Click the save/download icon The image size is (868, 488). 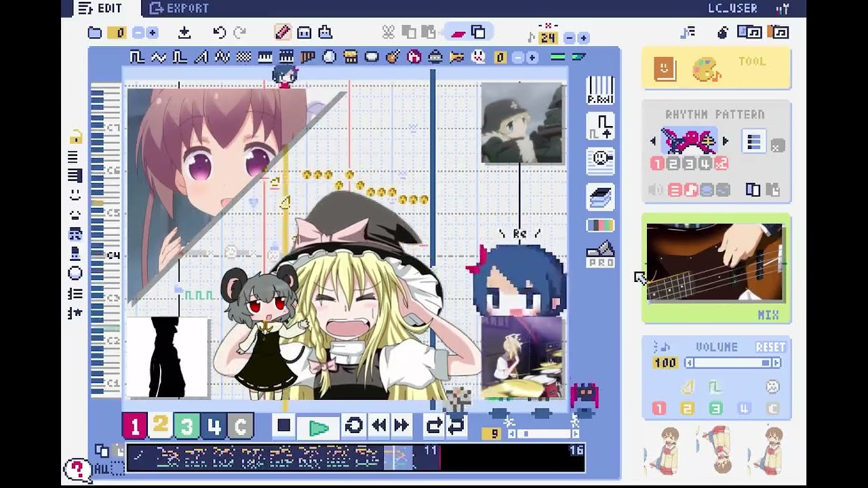(x=184, y=33)
